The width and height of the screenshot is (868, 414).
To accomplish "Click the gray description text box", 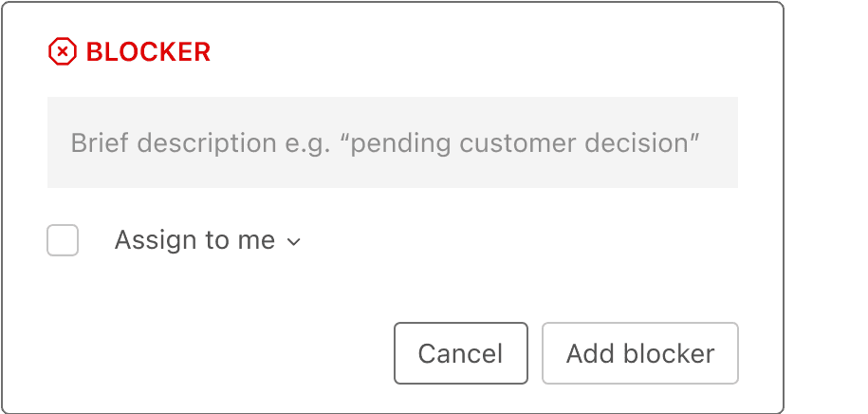I will tap(392, 142).
